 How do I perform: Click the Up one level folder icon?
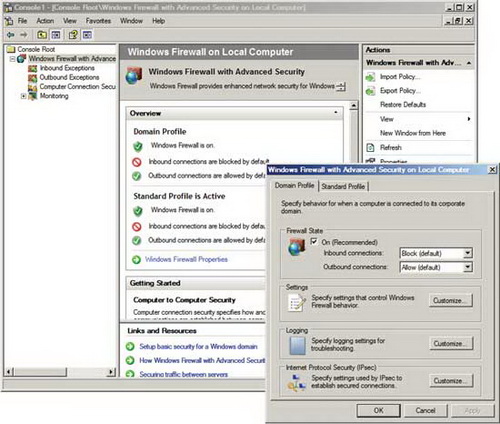pos(42,35)
